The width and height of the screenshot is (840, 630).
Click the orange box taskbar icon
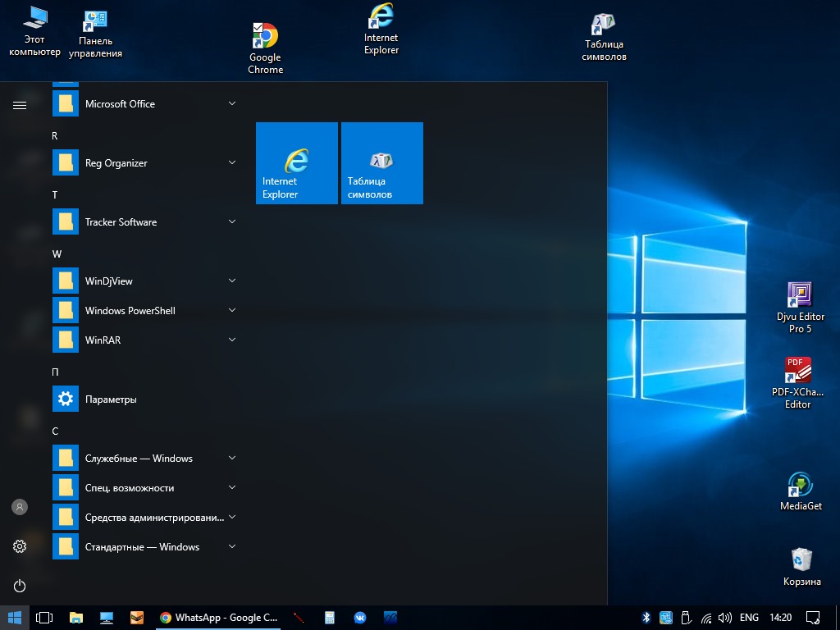pyautogui.click(x=137, y=618)
